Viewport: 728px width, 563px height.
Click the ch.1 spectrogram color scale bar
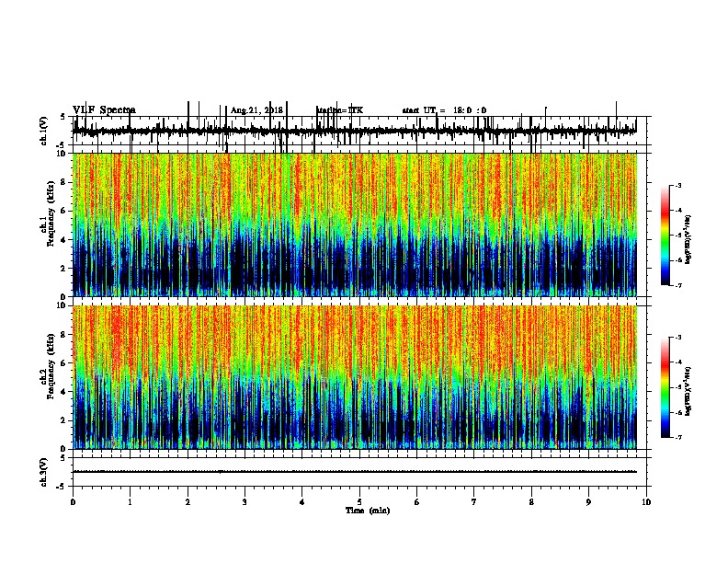tap(665, 236)
